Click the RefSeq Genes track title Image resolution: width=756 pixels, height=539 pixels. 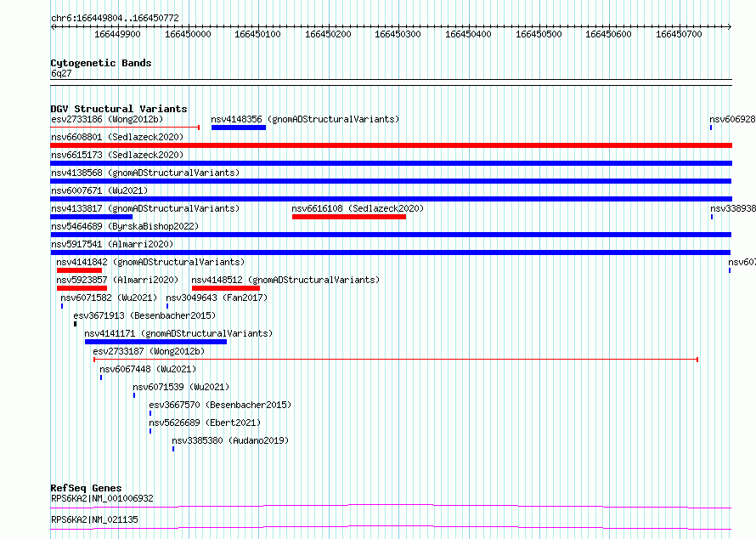(x=86, y=488)
